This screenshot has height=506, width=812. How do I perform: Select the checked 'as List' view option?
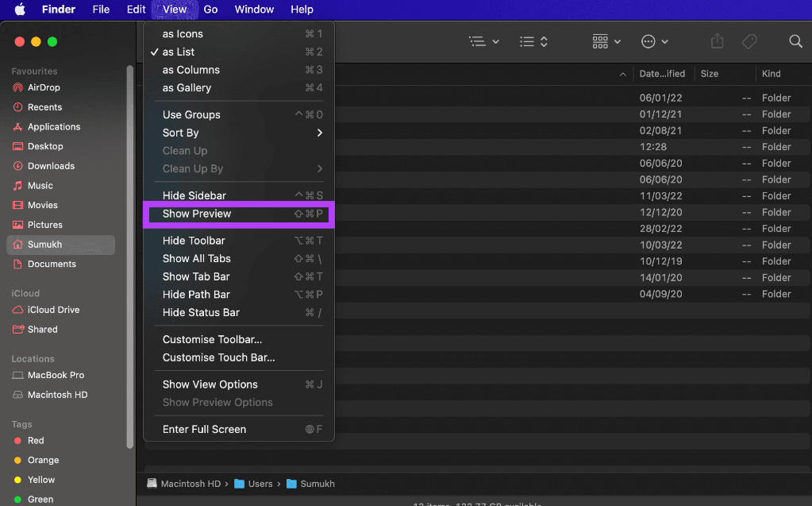coord(179,52)
